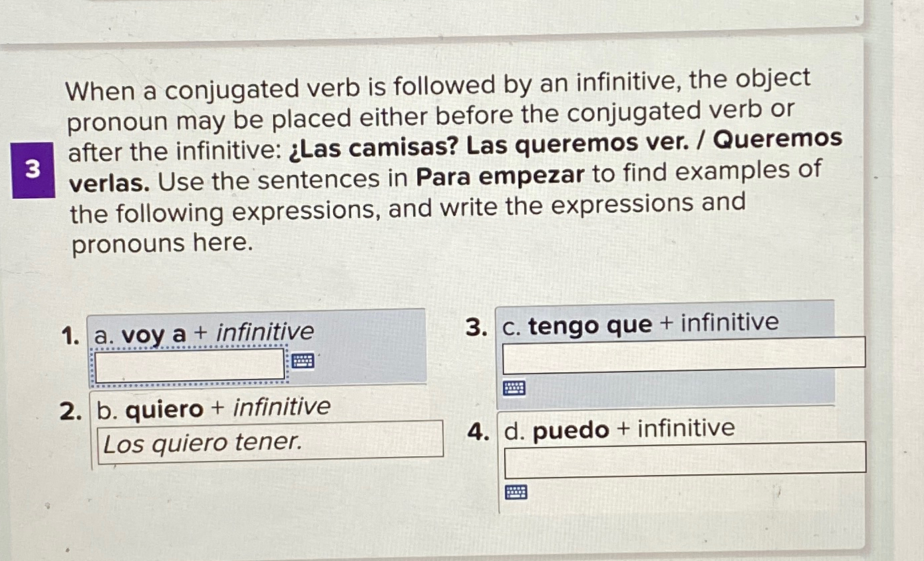The height and width of the screenshot is (561, 924).
Task: Click the c. tengo que infinitive heading
Action: (x=641, y=325)
